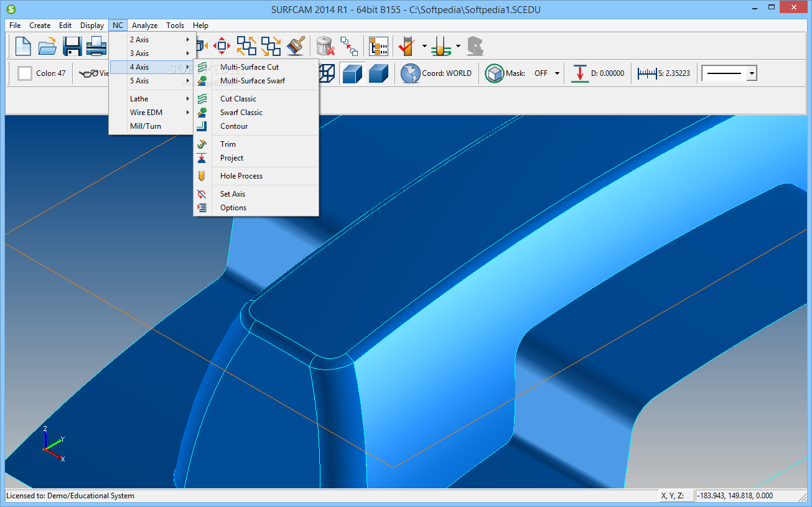Image resolution: width=812 pixels, height=507 pixels.
Task: Click the D: 0.00000 depth value
Action: coord(607,73)
